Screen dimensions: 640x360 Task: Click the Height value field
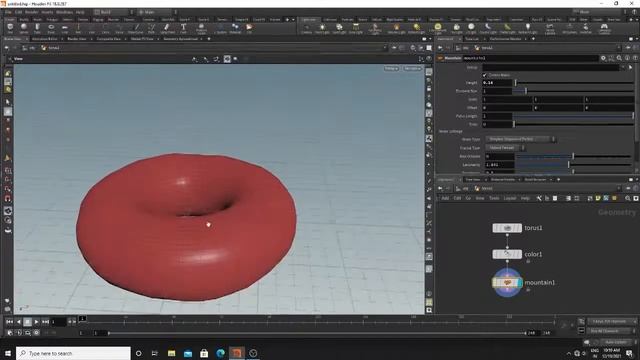497,83
